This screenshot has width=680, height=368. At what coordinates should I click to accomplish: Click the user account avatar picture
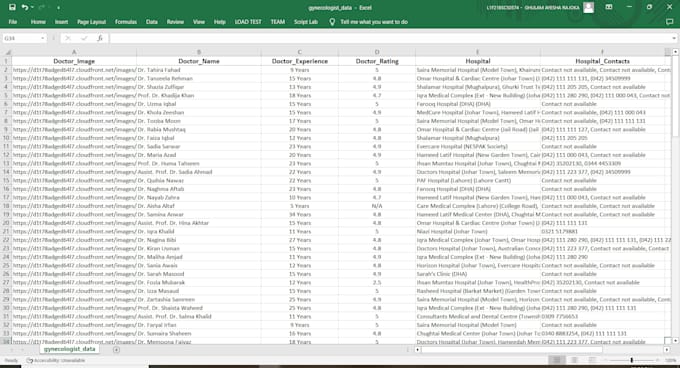pos(588,7)
